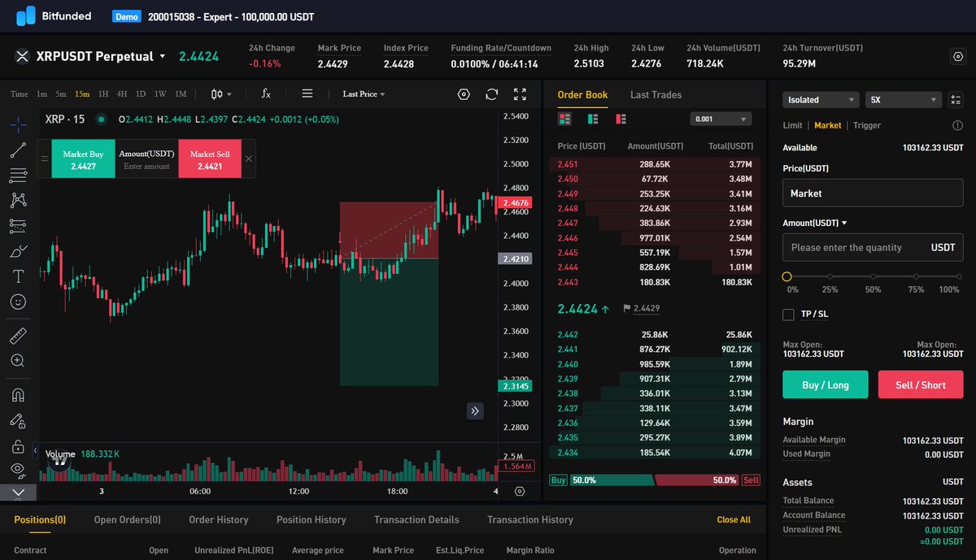Open the Isolated margin mode dropdown
This screenshot has height=560, width=976.
[821, 100]
